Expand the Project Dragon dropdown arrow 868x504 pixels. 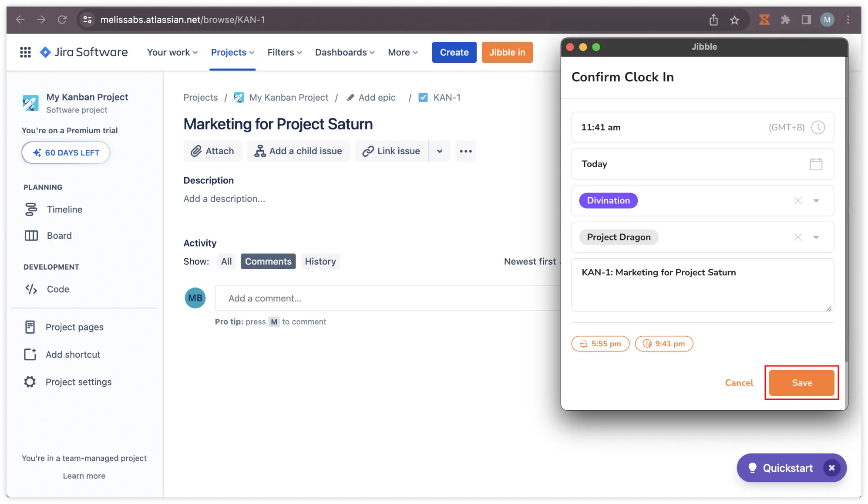pos(816,237)
